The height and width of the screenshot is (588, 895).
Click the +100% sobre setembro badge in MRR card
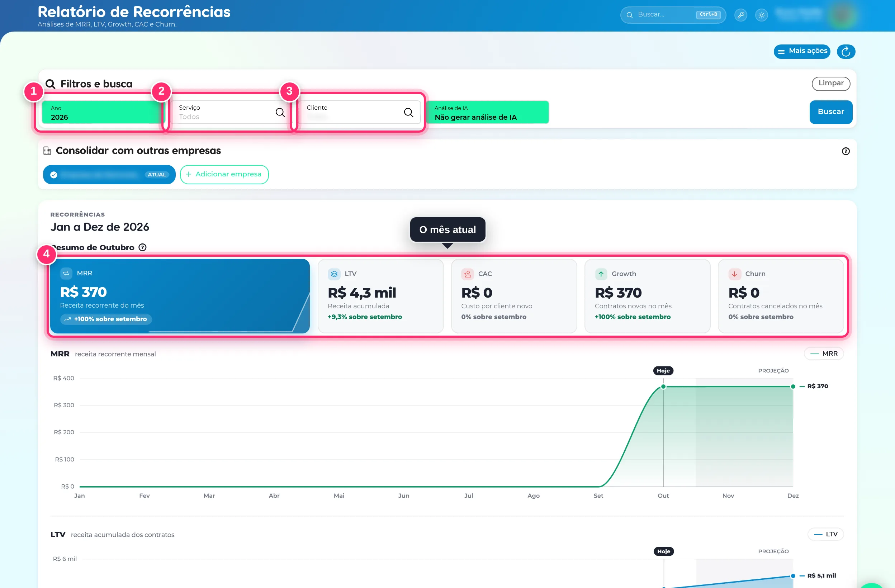(106, 319)
